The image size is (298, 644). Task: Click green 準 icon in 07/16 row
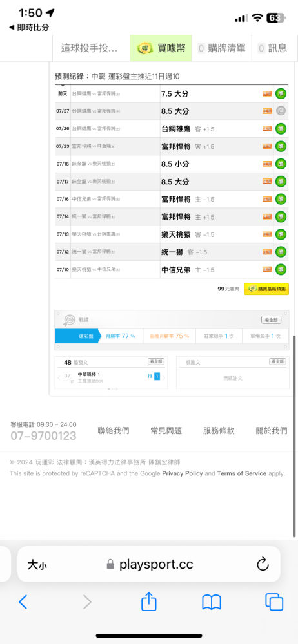coord(281,199)
